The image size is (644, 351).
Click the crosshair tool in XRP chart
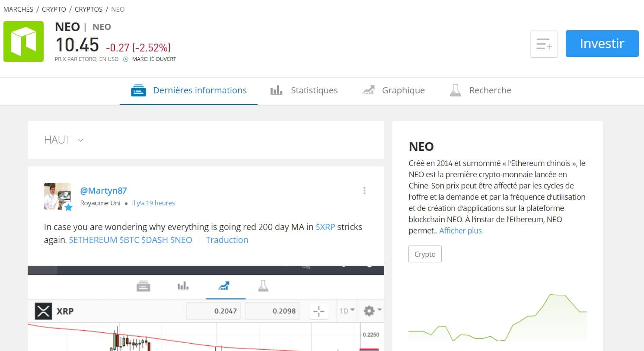pyautogui.click(x=319, y=311)
